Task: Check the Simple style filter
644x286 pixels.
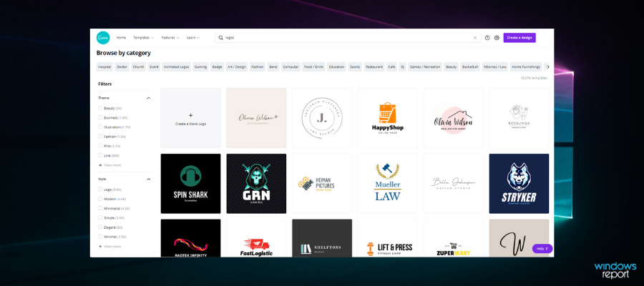Action: pos(100,217)
